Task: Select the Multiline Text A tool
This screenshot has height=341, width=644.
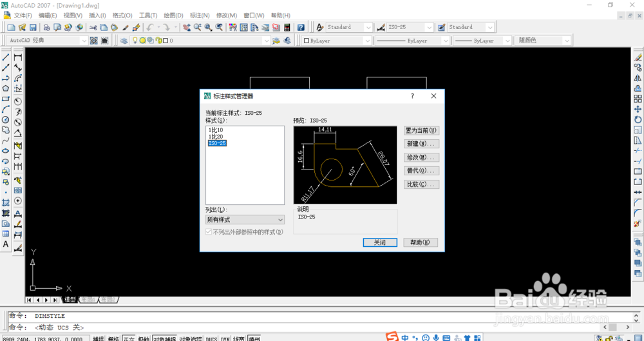Action: [x=6, y=244]
